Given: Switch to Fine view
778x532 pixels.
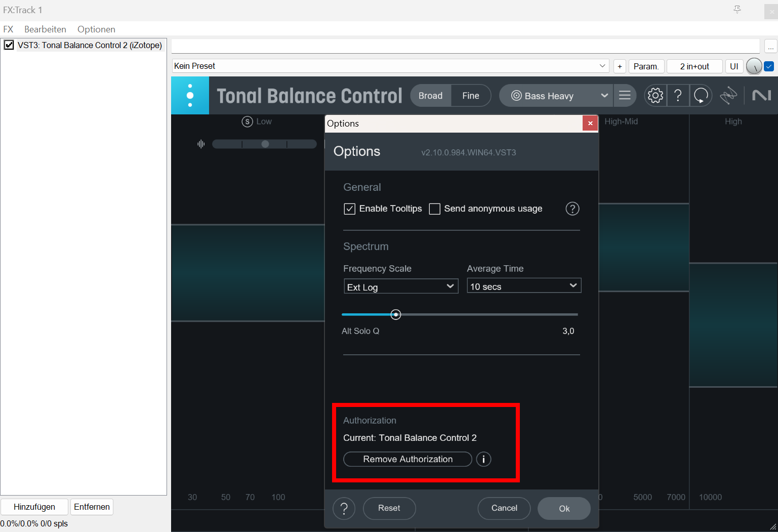Looking at the screenshot, I should [471, 96].
